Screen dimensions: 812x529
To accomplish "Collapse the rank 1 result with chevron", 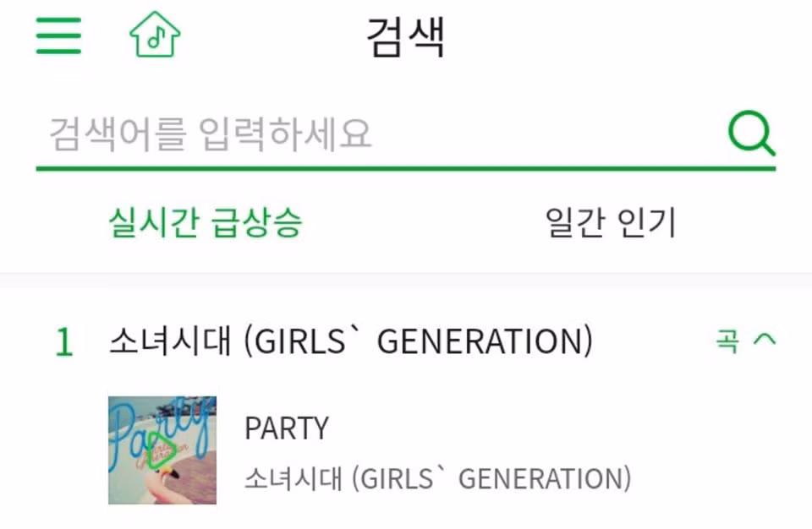I will point(764,341).
